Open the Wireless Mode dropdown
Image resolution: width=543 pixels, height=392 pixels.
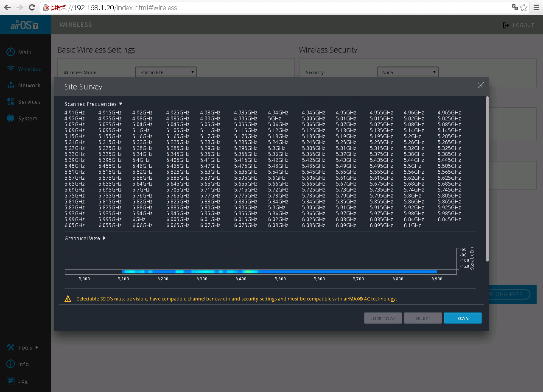(166, 72)
